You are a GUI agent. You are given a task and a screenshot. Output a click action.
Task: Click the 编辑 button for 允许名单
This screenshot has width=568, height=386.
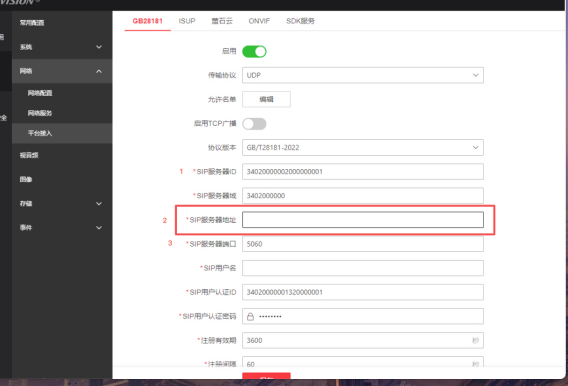[x=266, y=99]
